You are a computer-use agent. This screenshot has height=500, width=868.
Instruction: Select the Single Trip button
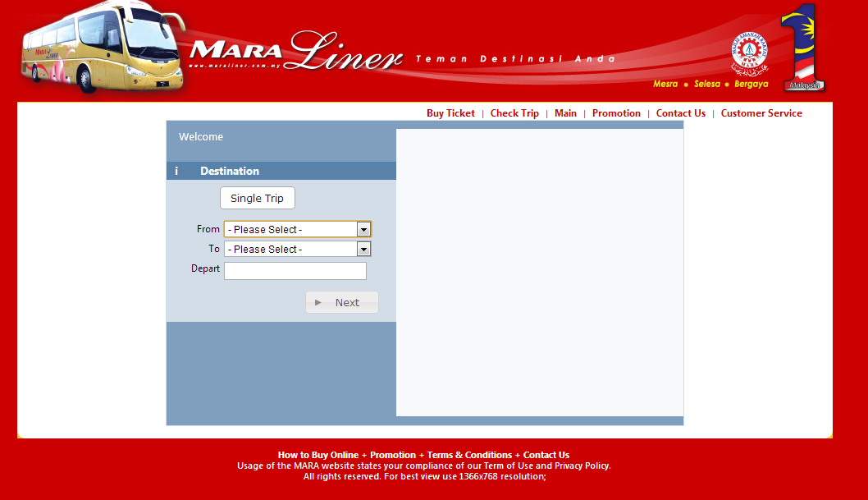258,198
